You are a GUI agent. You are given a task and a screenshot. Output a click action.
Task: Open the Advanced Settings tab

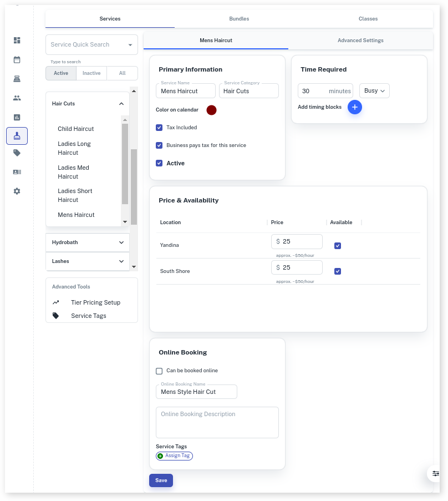tap(360, 41)
